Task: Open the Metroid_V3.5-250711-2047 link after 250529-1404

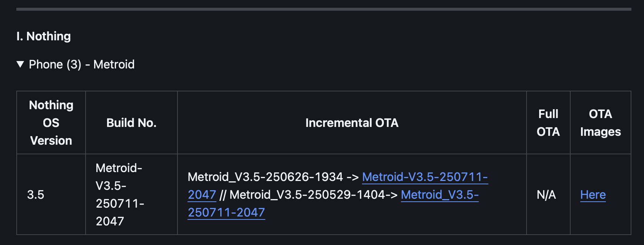Action: 439,195
